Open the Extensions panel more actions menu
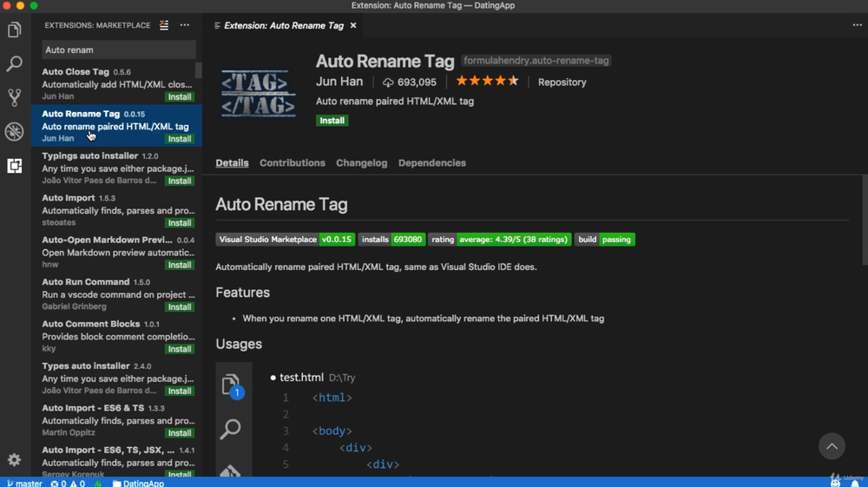The height and width of the screenshot is (487, 868). (x=185, y=26)
